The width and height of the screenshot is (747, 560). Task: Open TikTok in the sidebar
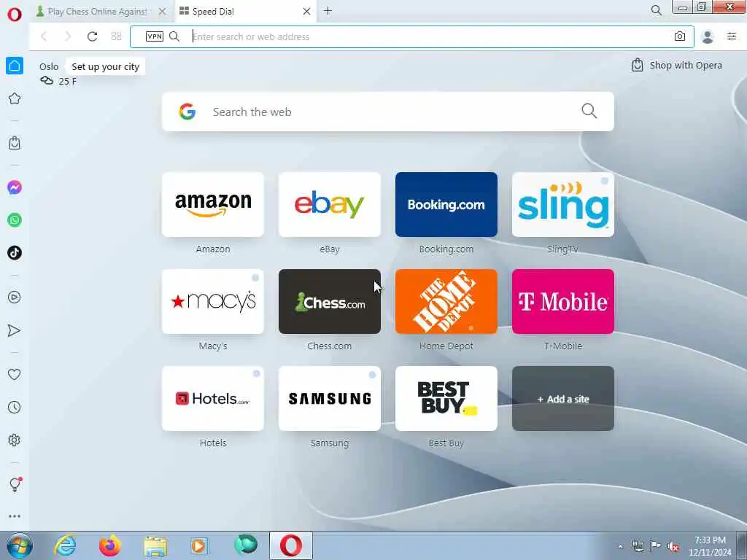(x=15, y=252)
